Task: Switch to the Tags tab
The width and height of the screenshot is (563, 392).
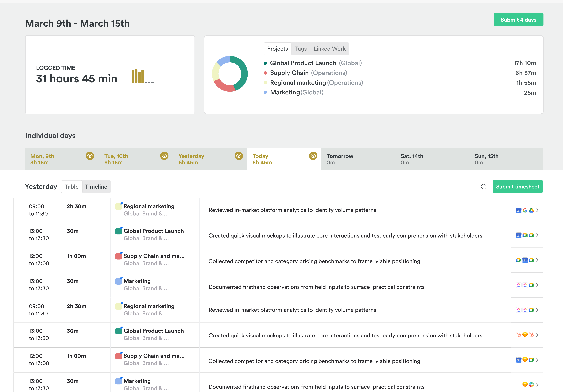Action: [x=301, y=49]
